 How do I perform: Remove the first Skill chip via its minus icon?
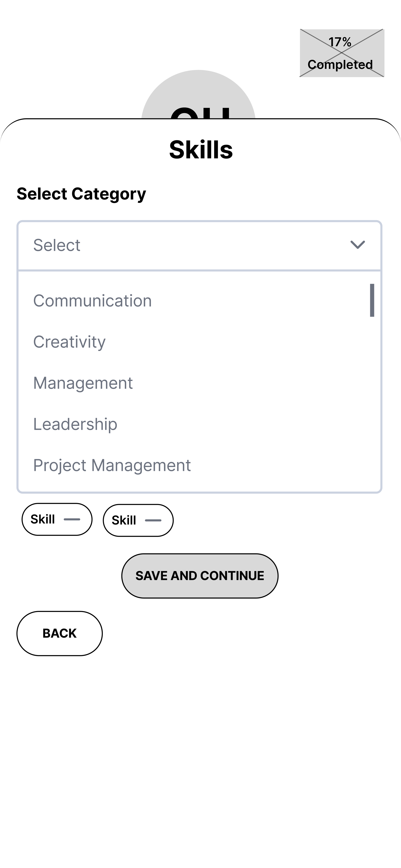coord(72,519)
